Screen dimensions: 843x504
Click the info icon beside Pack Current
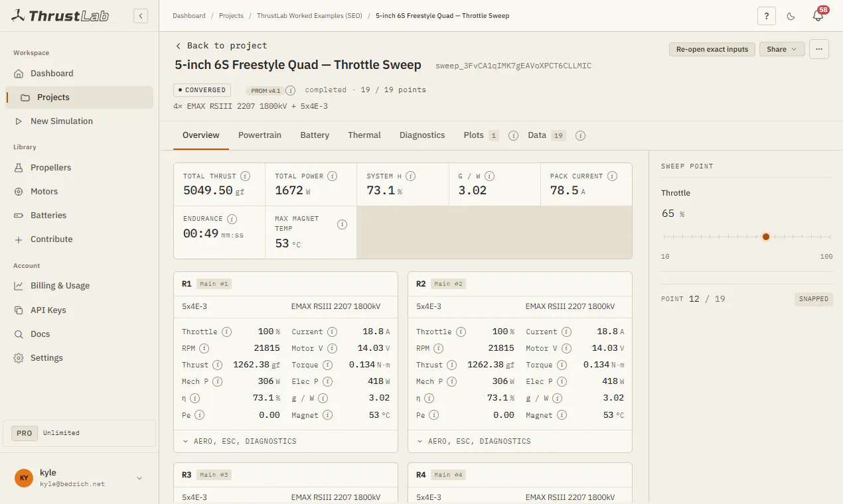tap(612, 176)
